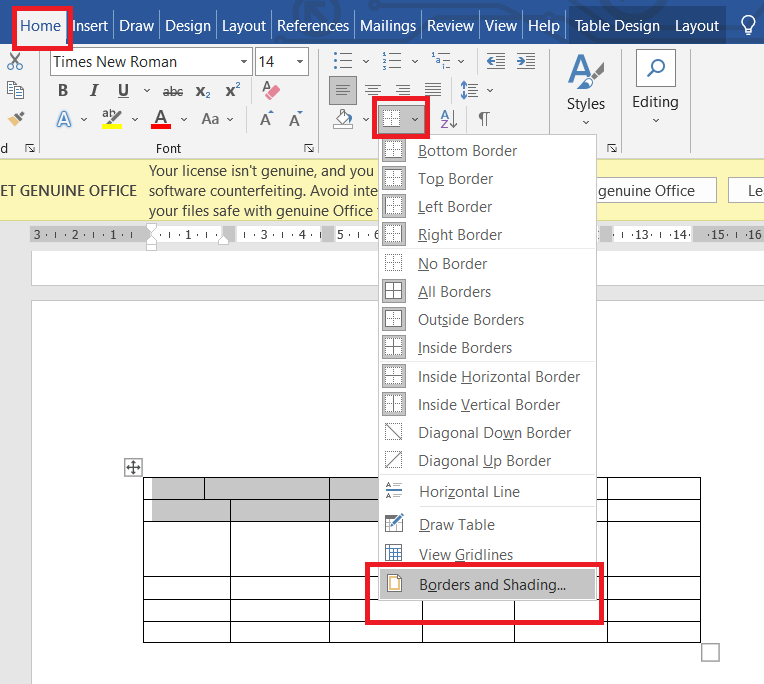
Task: Decrease paragraph indent
Action: point(496,61)
